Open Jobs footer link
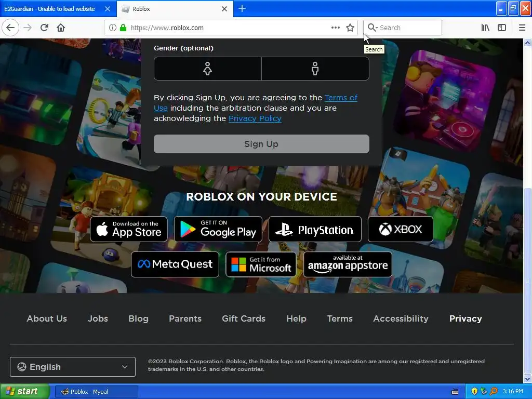532x399 pixels. pos(98,318)
